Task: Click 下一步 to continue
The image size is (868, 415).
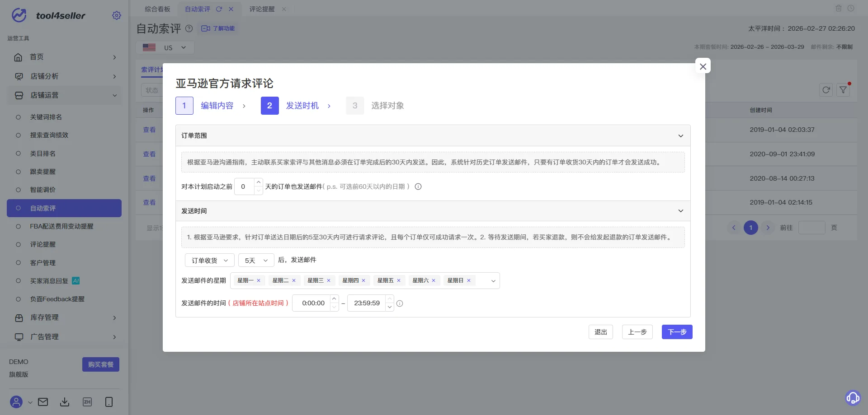Action: click(x=677, y=332)
